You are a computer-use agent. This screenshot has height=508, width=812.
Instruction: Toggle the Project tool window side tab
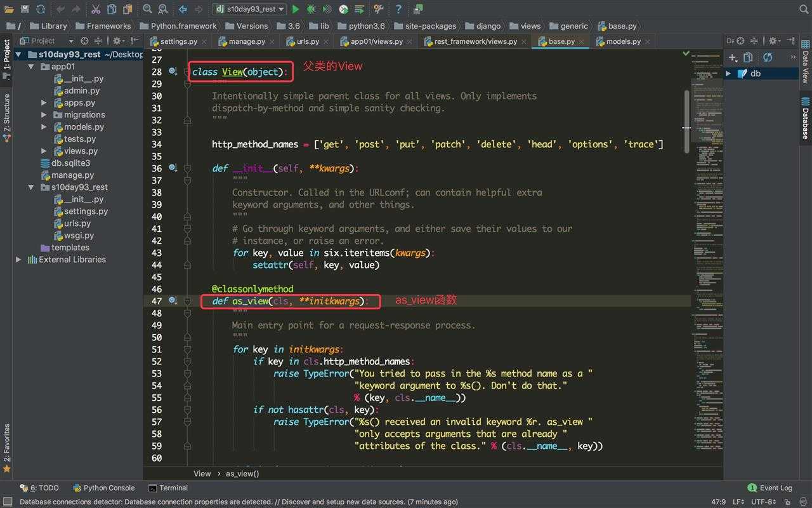pyautogui.click(x=6, y=59)
